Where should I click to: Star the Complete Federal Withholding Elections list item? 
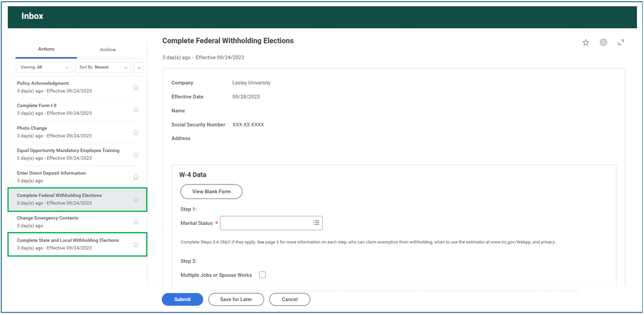tap(136, 200)
